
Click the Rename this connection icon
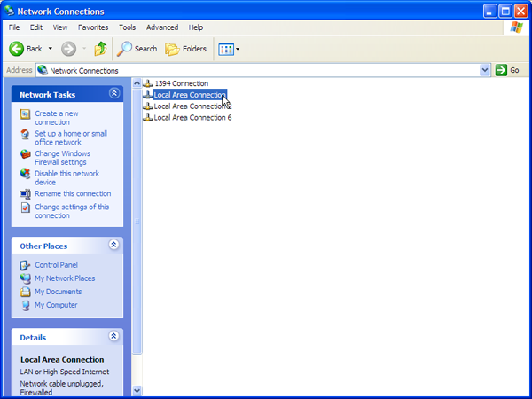click(x=25, y=194)
